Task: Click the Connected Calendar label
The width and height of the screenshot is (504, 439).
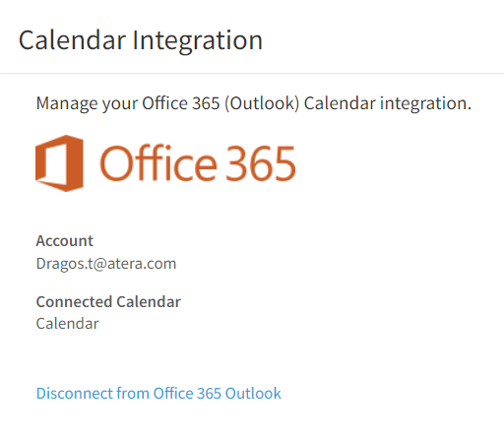Action: 108,302
